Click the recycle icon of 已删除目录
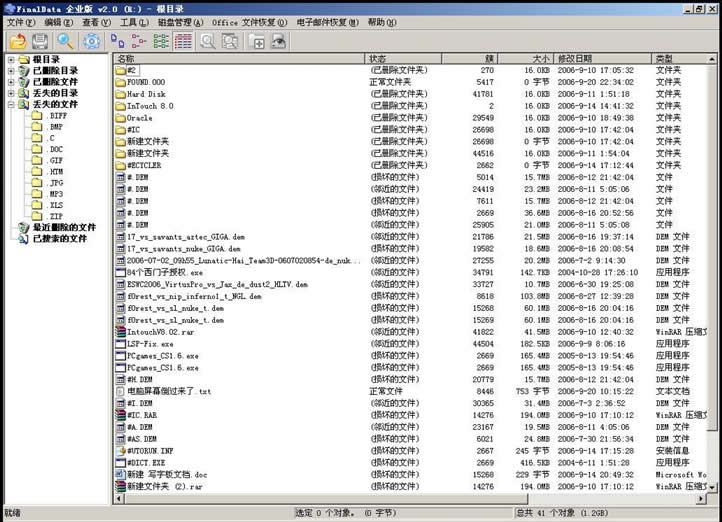 pos(23,70)
